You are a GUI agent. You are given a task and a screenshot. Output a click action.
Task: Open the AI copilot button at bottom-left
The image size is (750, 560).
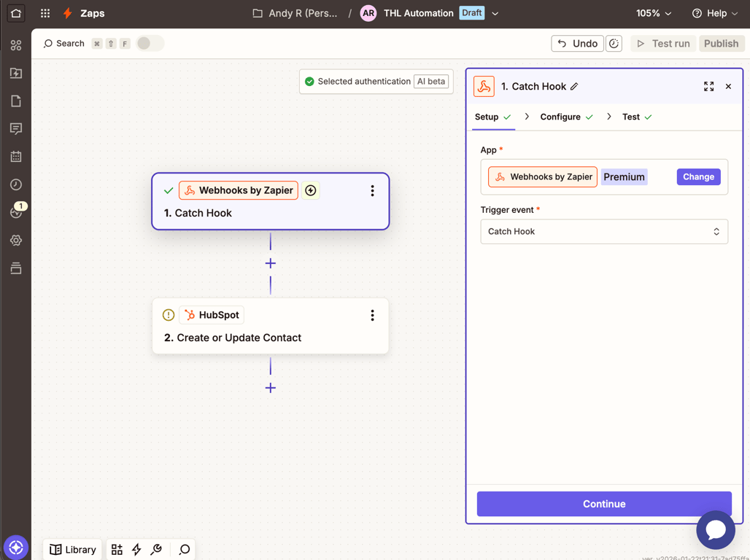point(16,548)
